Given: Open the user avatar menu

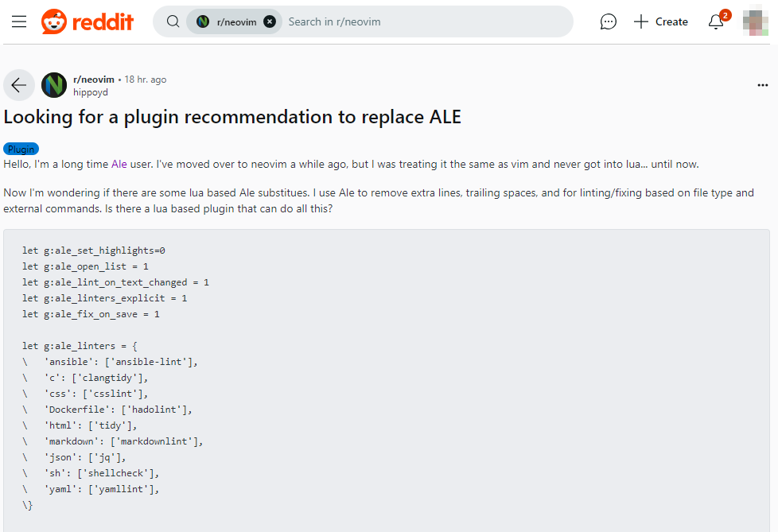Looking at the screenshot, I should (x=755, y=21).
